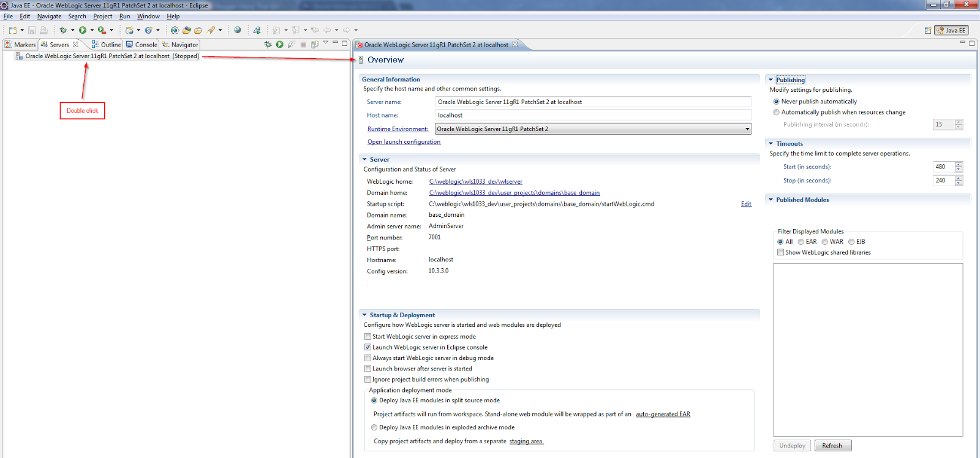The image size is (980, 458).
Task: Filter modules by EAR radio button
Action: (801, 242)
